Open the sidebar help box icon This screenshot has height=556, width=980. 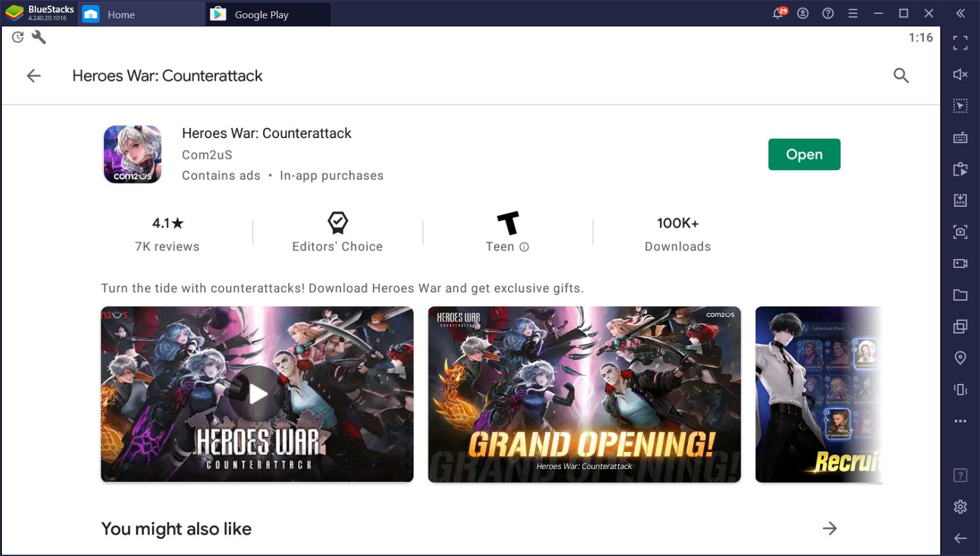(960, 475)
